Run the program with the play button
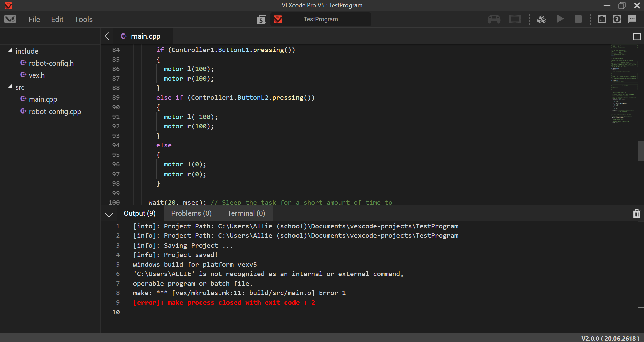 tap(560, 19)
